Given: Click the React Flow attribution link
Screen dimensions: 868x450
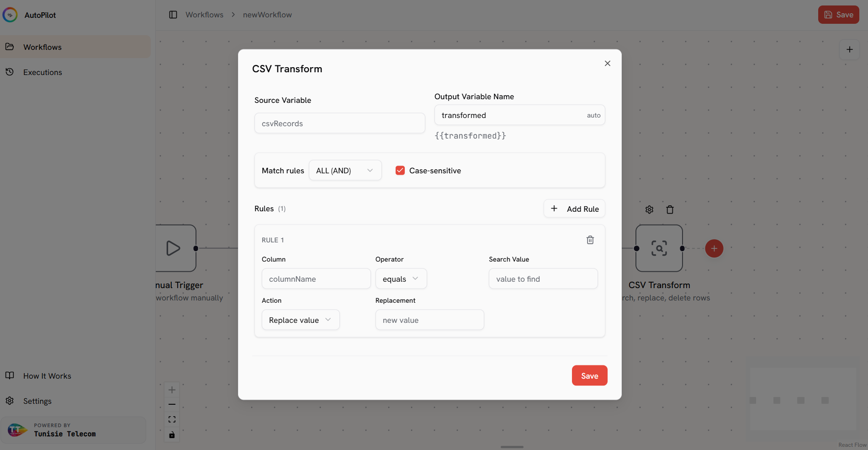Looking at the screenshot, I should pos(852,445).
